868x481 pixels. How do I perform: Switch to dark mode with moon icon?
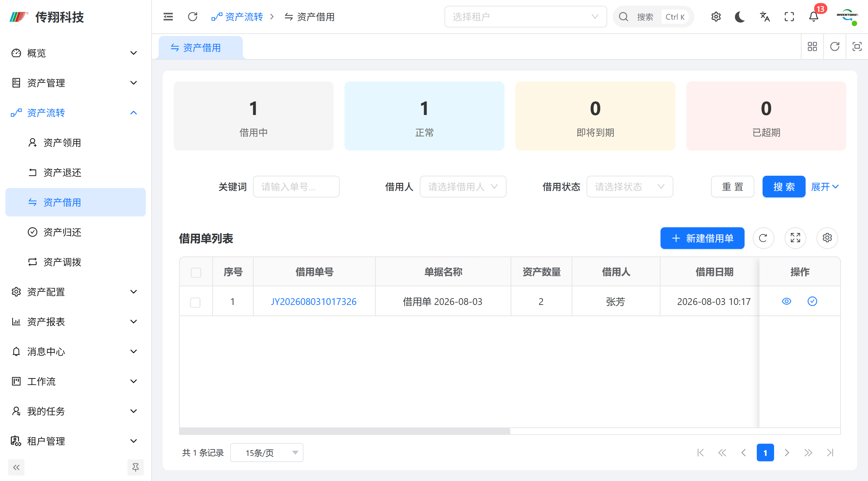[740, 17]
